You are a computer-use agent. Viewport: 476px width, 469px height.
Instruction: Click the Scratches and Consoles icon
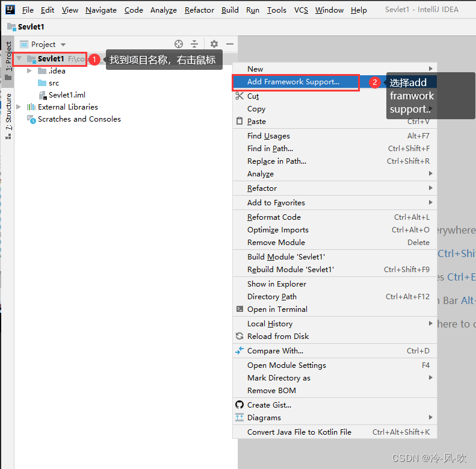(x=31, y=119)
